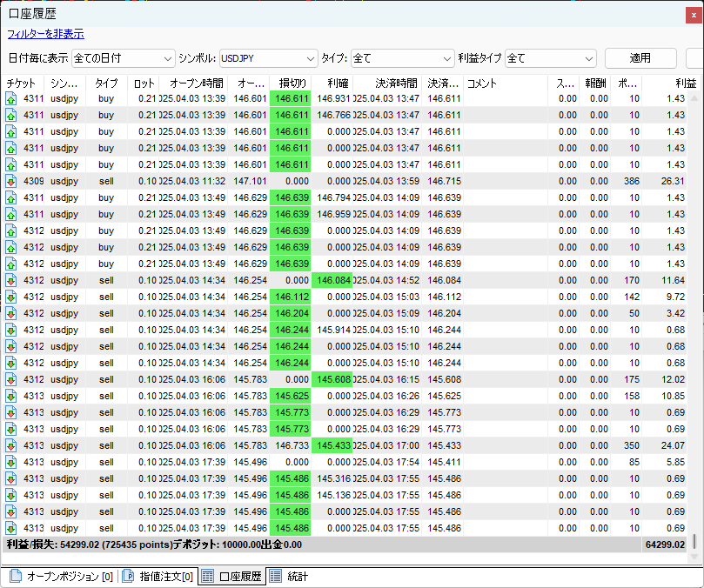This screenshot has width=704, height=588.
Task: Click the buy icon in the row with 利確 146.931
Action: pyautogui.click(x=11, y=99)
